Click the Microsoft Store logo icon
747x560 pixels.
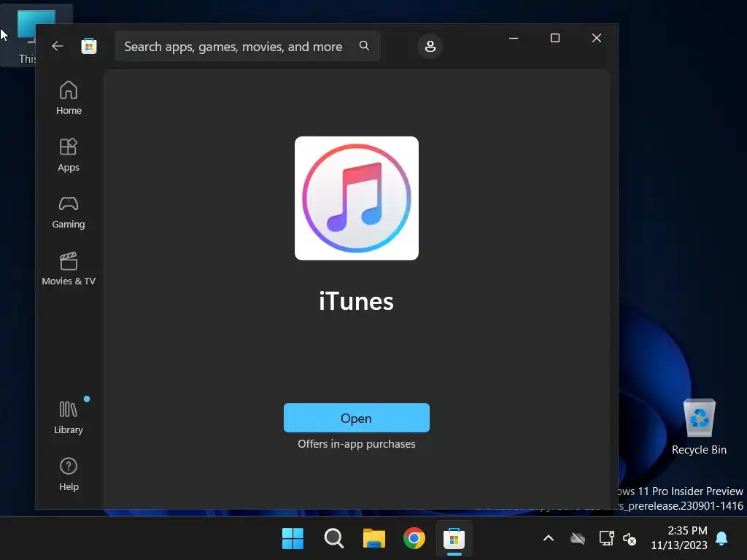pos(89,46)
